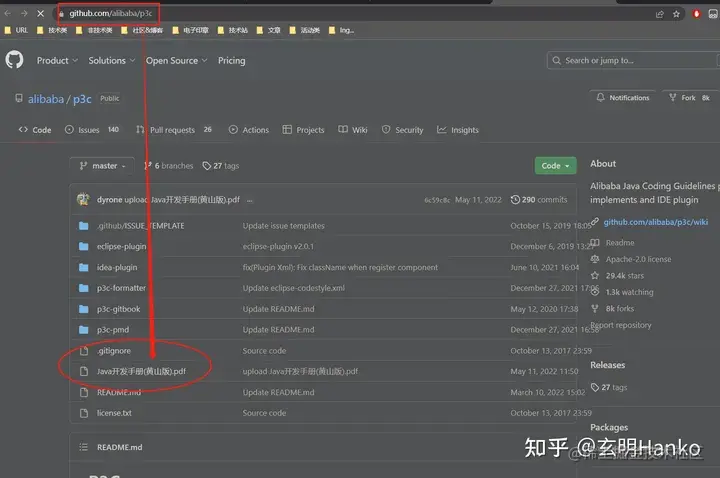Click the GitHub logo icon
The image size is (720, 478).
click(14, 60)
